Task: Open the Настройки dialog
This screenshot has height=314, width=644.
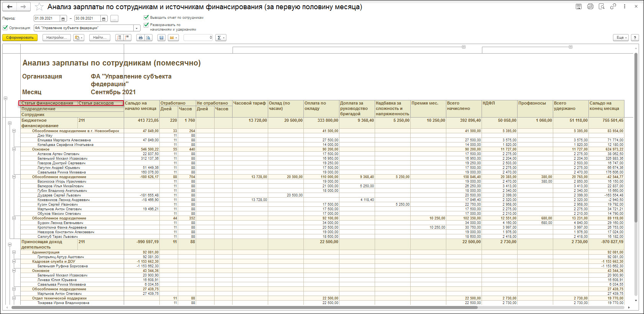Action: [x=56, y=38]
